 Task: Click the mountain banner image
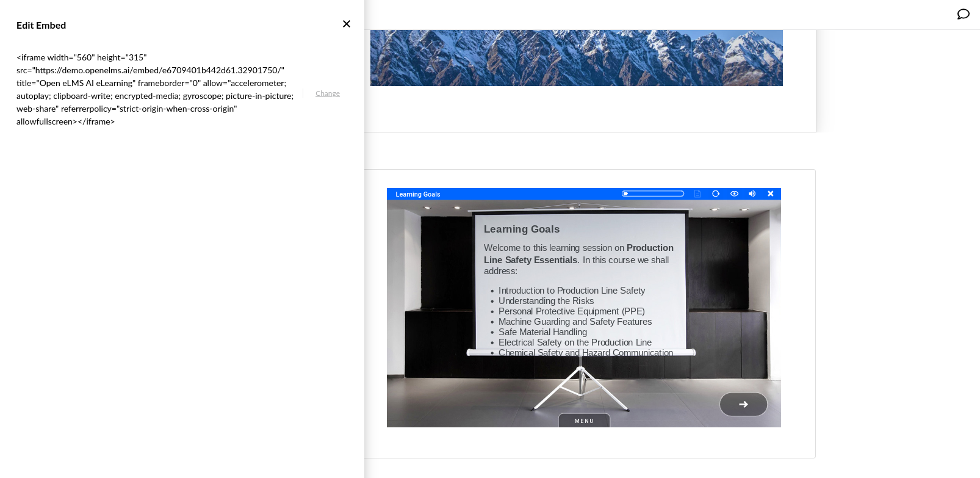coord(576,58)
